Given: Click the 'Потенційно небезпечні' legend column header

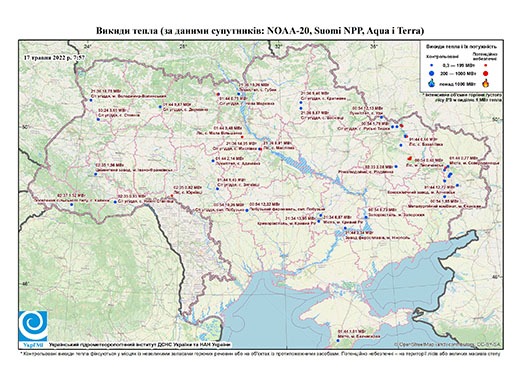Looking at the screenshot, I should coord(485,56).
